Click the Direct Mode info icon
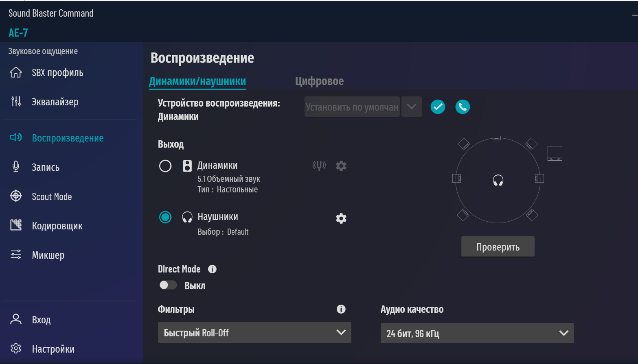Screen dimensions: 638x364 coord(212,269)
